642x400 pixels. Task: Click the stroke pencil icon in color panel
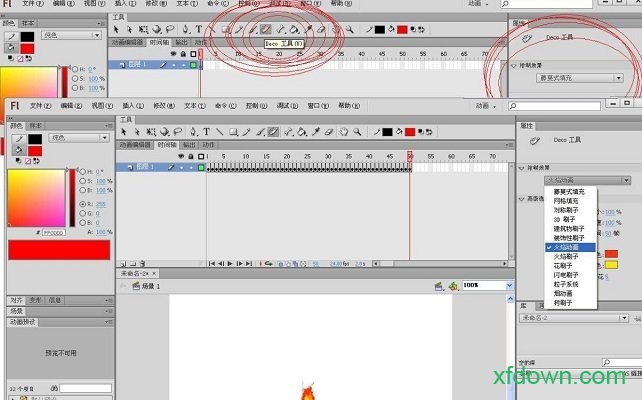pyautogui.click(x=18, y=139)
